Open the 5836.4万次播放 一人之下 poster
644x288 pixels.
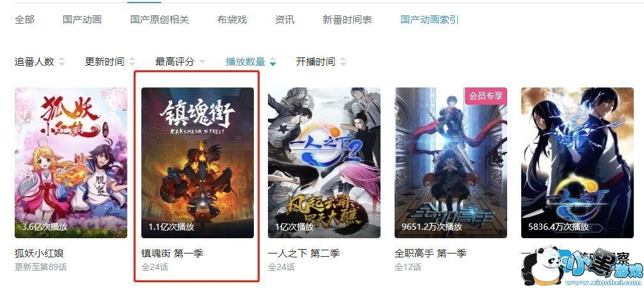577,162
